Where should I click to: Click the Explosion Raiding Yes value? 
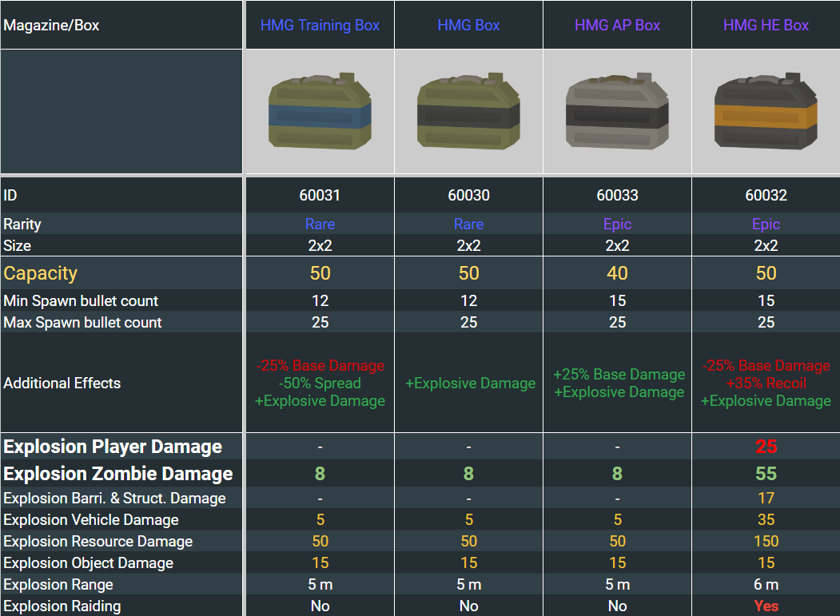click(x=766, y=606)
